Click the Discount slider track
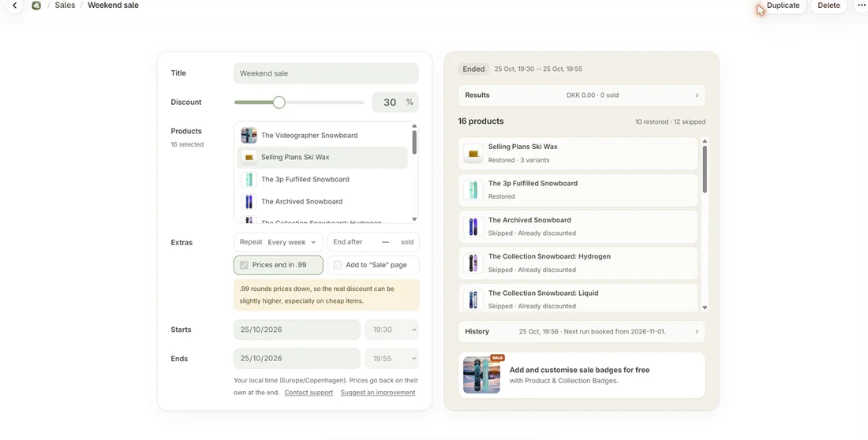This screenshot has height=440, width=868. [x=299, y=103]
